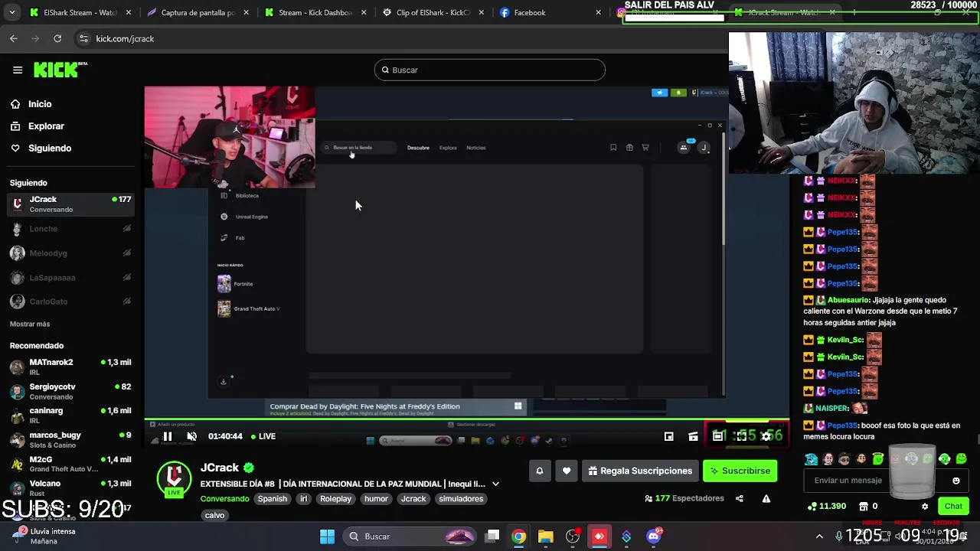Open the Conversando category link
Viewport: 980px width, 551px height.
(224, 499)
